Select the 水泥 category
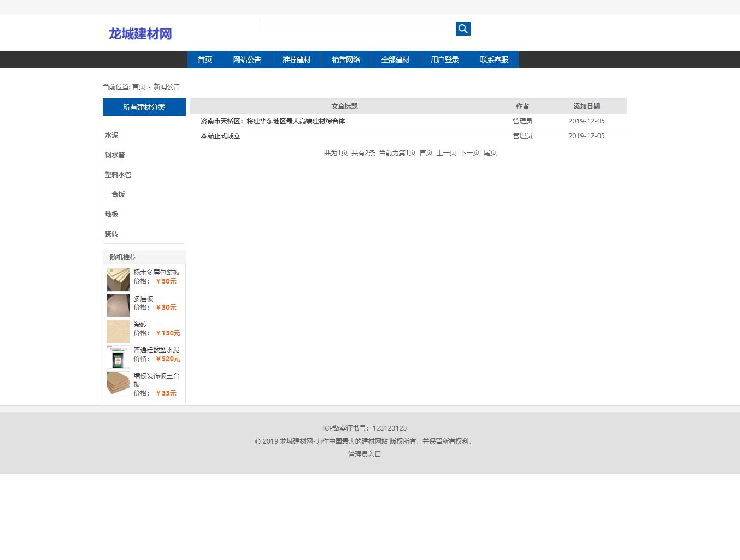The image size is (740, 560). click(x=111, y=135)
